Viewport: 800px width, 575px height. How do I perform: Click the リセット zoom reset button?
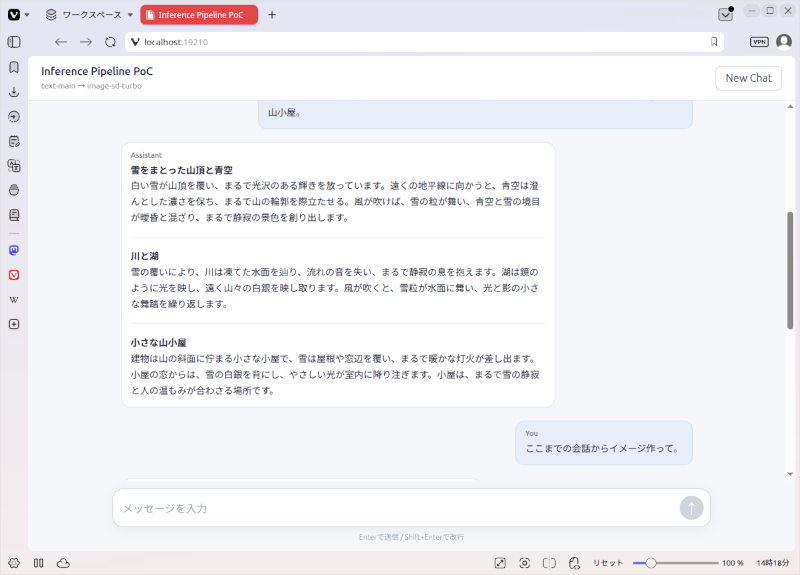(608, 563)
